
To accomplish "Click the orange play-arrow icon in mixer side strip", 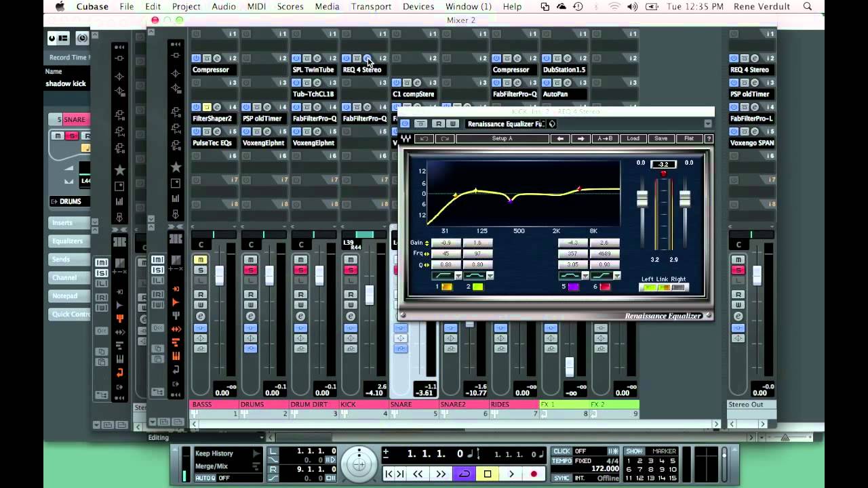I will [x=176, y=302].
